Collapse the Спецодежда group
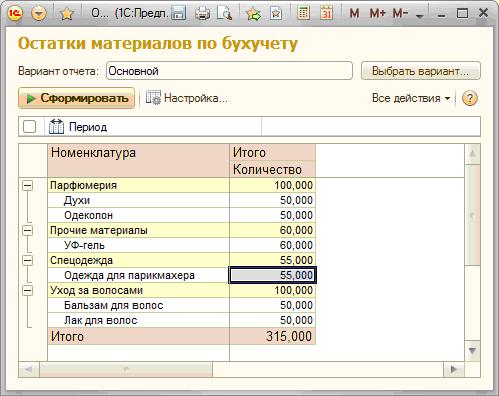The image size is (499, 396). (28, 260)
